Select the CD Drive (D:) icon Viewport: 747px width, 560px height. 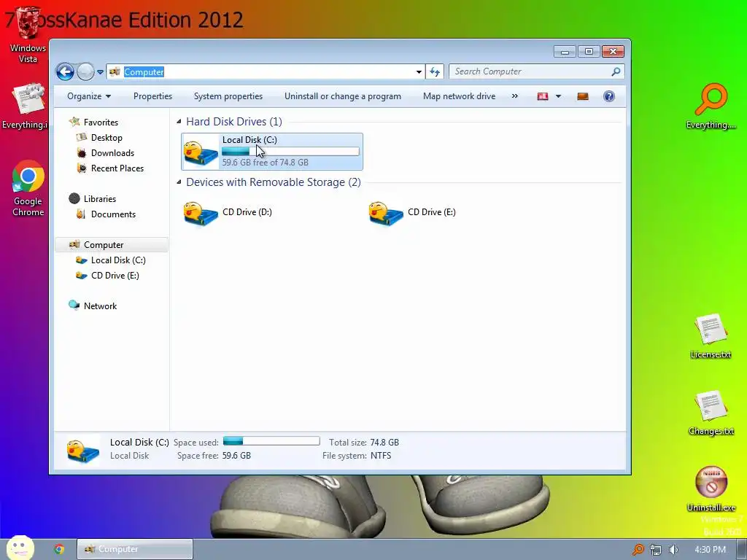tap(201, 213)
